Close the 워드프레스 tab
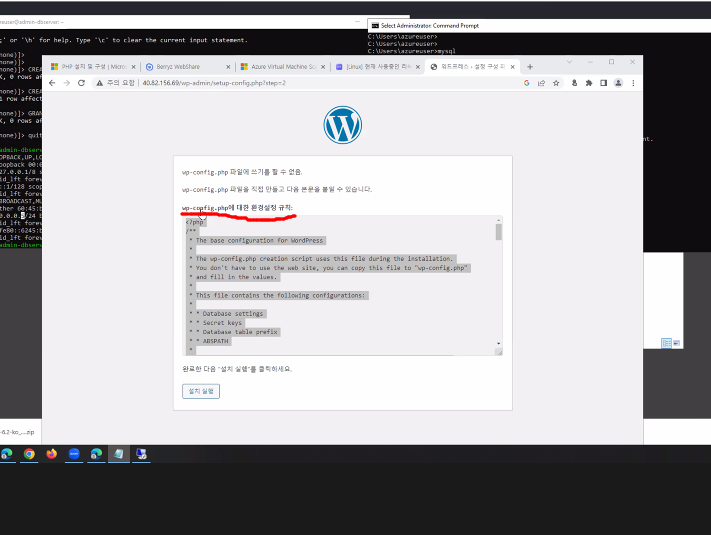The image size is (711, 535). (x=512, y=67)
